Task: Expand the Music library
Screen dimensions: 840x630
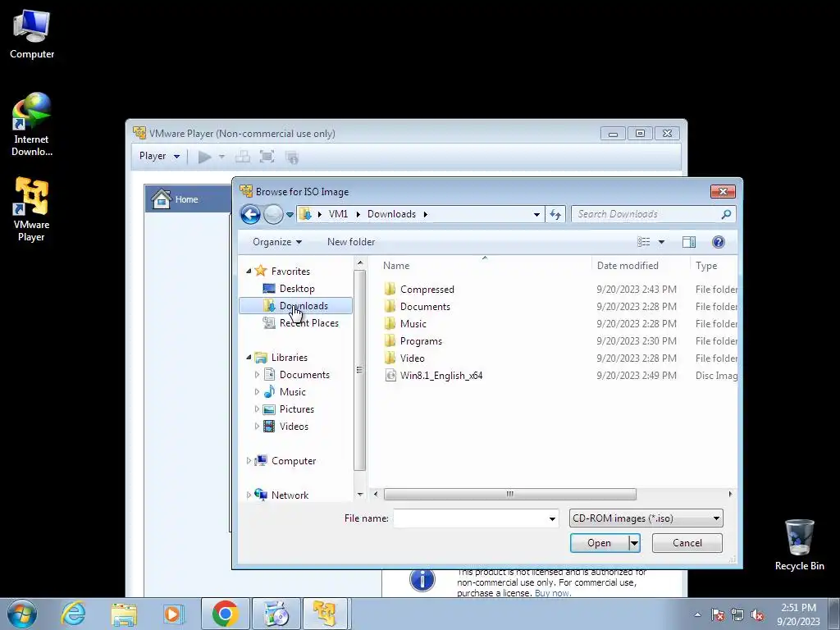Action: click(257, 392)
